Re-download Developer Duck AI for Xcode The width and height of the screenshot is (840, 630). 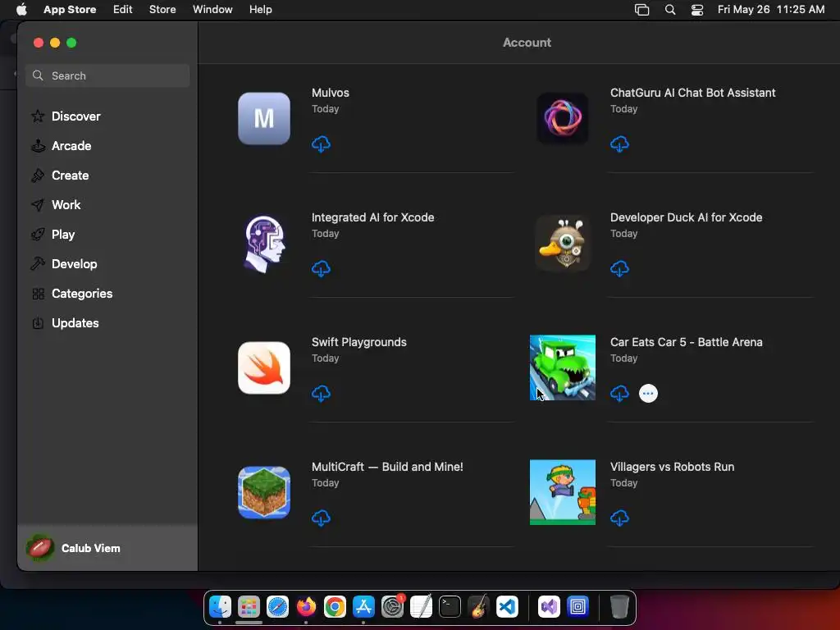pyautogui.click(x=619, y=269)
